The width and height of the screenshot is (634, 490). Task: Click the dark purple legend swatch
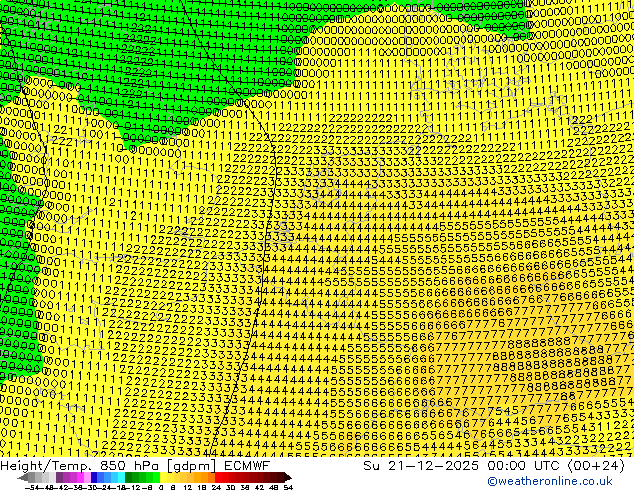(59, 477)
